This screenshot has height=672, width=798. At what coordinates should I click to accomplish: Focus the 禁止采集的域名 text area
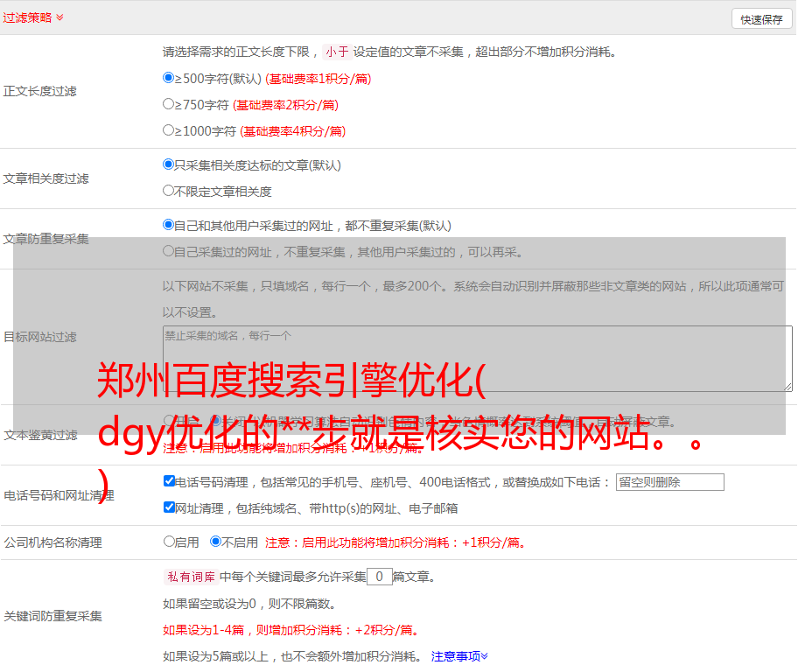point(478,359)
